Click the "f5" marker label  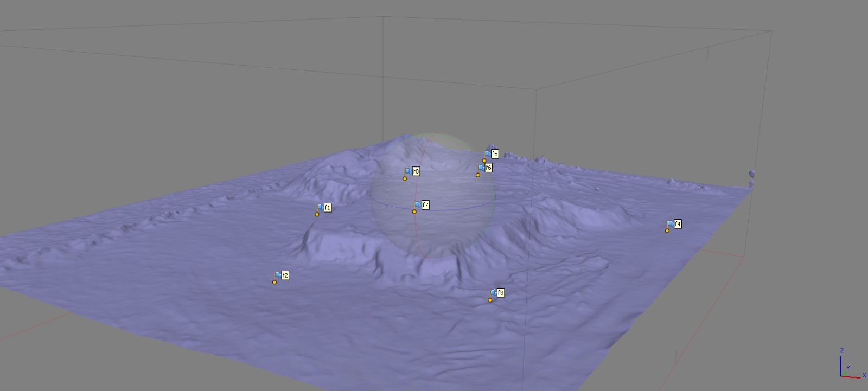[495, 154]
